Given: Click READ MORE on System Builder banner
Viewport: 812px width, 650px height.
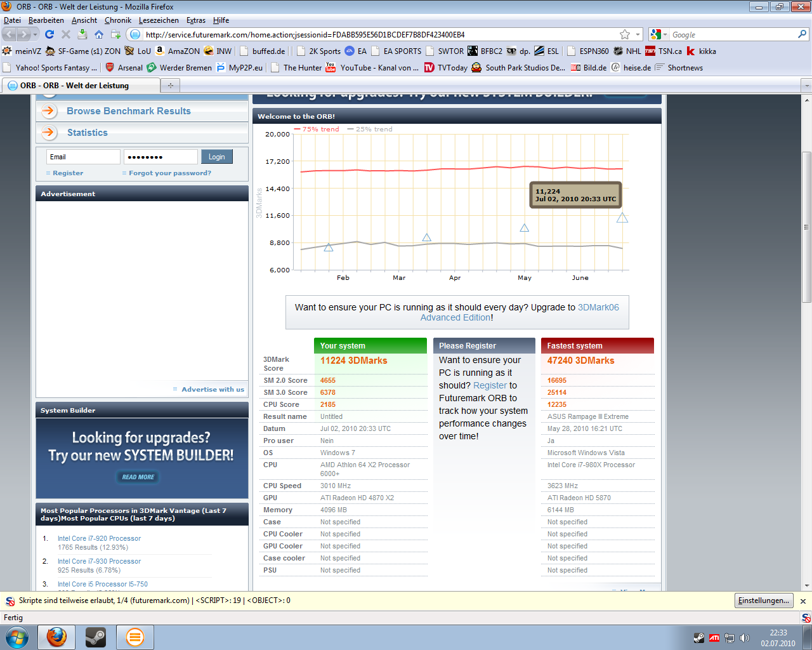Looking at the screenshot, I should tap(138, 477).
